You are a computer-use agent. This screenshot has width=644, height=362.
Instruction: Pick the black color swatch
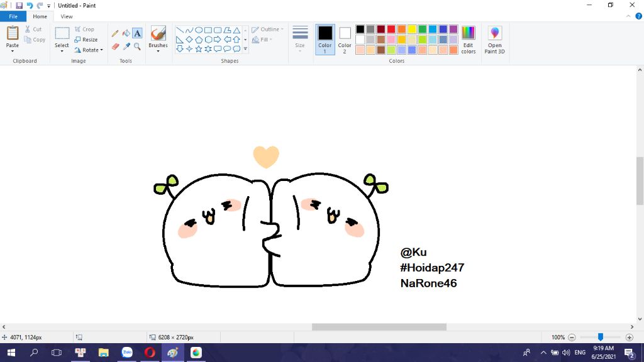[x=360, y=29]
